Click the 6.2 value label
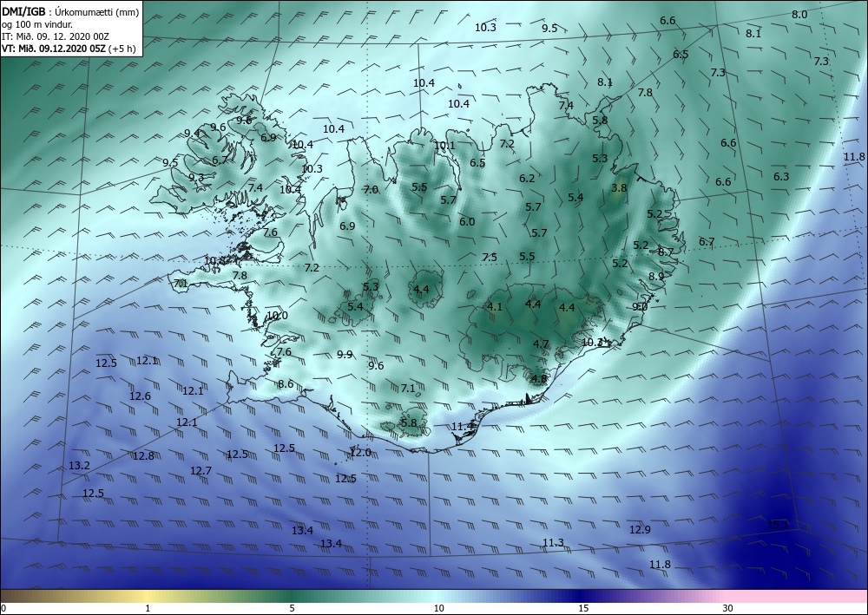868x615 pixels. [527, 179]
